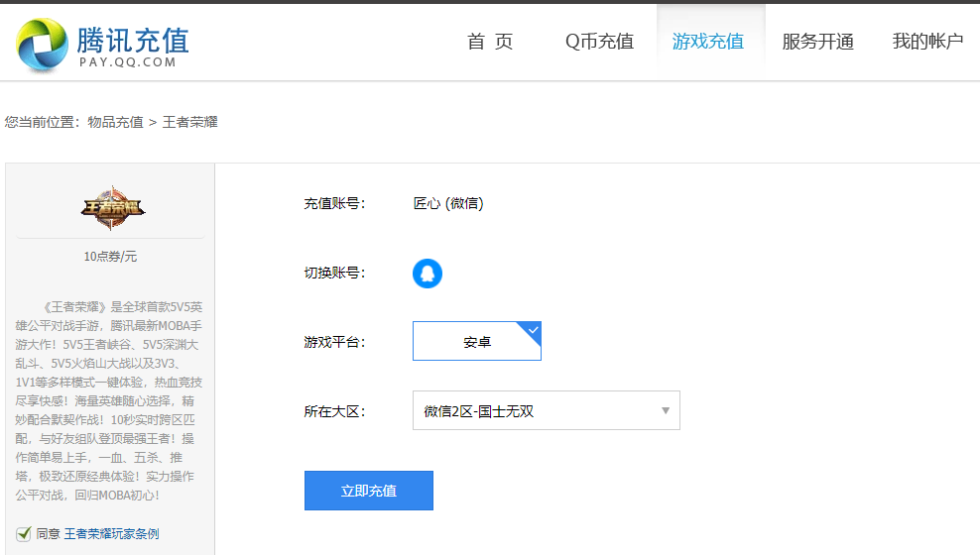Click the QQ penguin switch-account icon
The width and height of the screenshot is (980, 555).
[x=428, y=274]
